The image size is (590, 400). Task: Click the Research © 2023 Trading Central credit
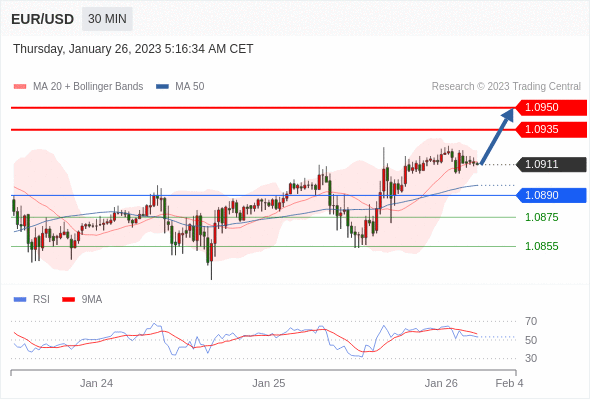(506, 87)
